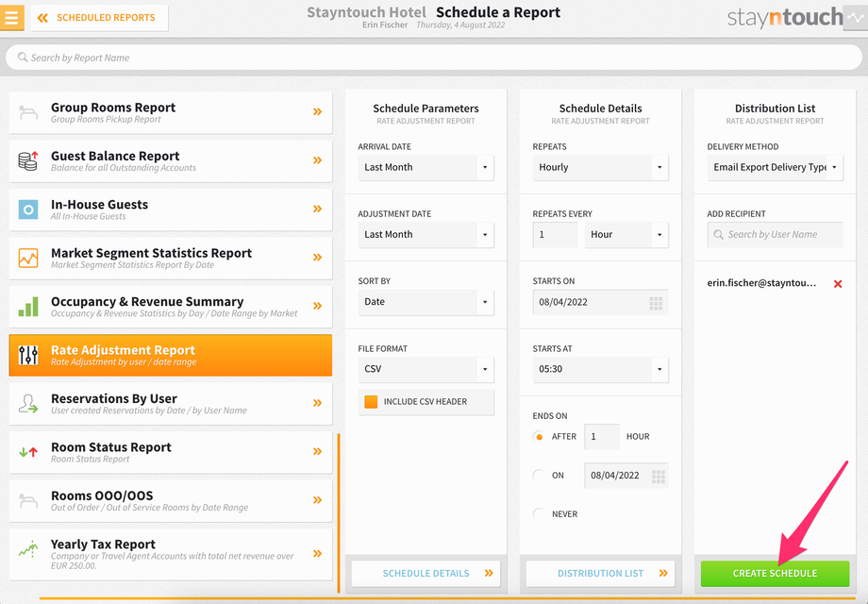
Task: Open the Arrival Date dropdown
Action: (x=426, y=167)
